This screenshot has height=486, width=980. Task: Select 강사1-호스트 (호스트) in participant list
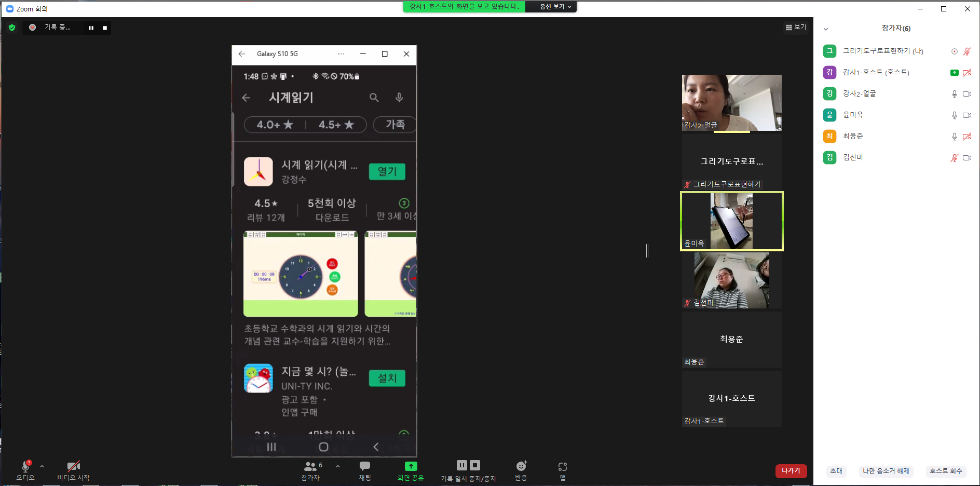click(897, 72)
